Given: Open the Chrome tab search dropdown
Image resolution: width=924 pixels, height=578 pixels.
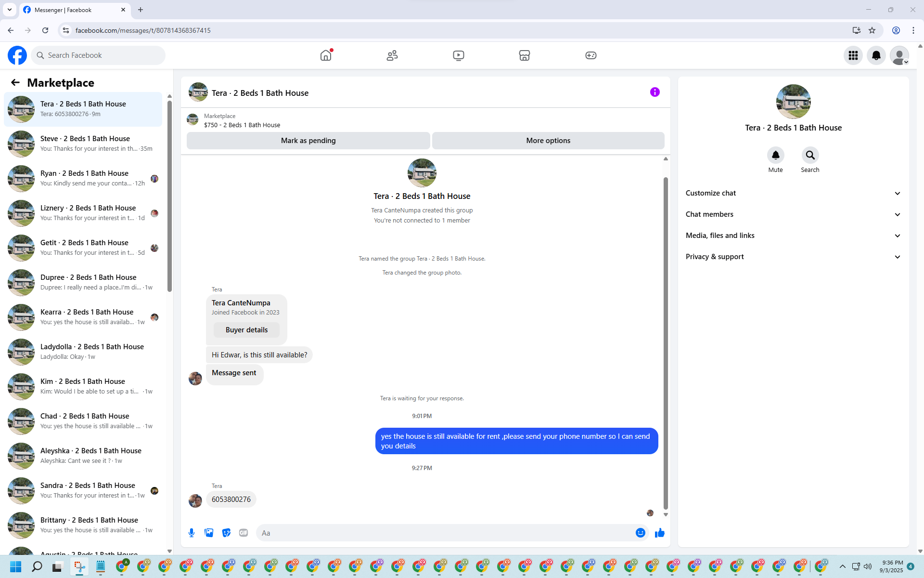Looking at the screenshot, I should 10,10.
